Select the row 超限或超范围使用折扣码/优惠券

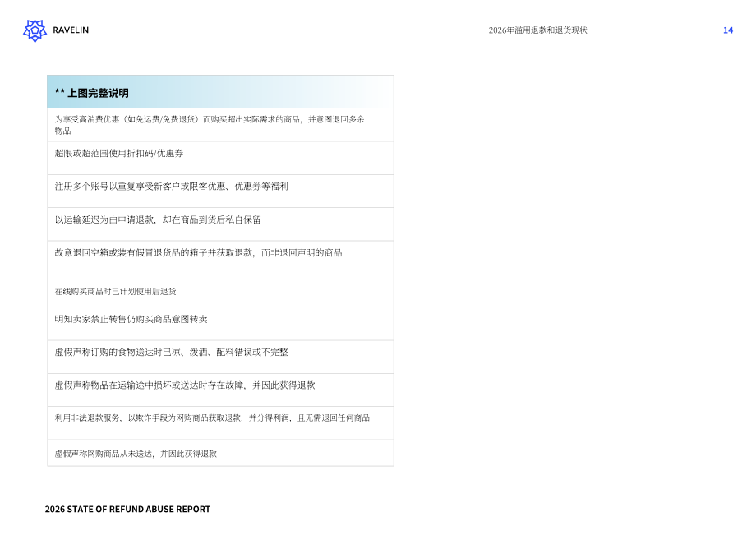pos(220,158)
